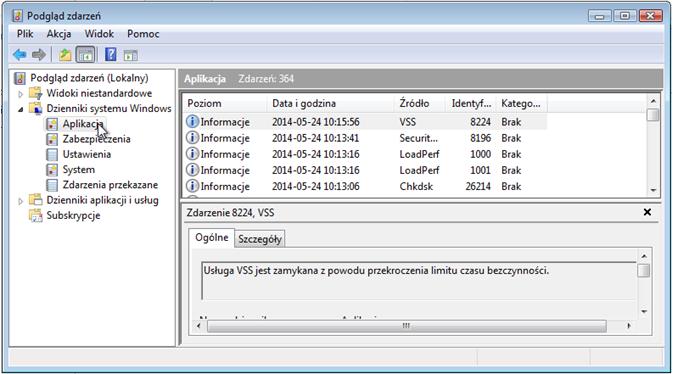This screenshot has height=374, width=673.
Task: Click the Back arrow toolbar icon
Action: (20, 55)
